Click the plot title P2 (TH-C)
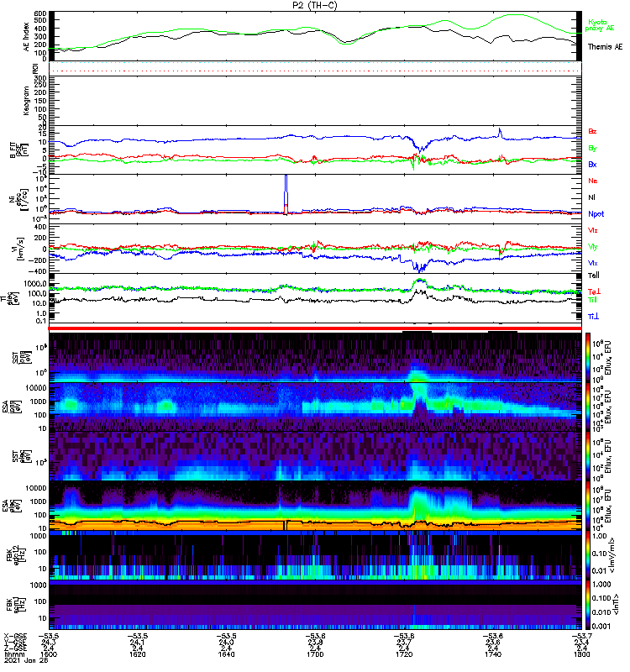Viewport: 630px width, 672px height. click(x=315, y=5)
